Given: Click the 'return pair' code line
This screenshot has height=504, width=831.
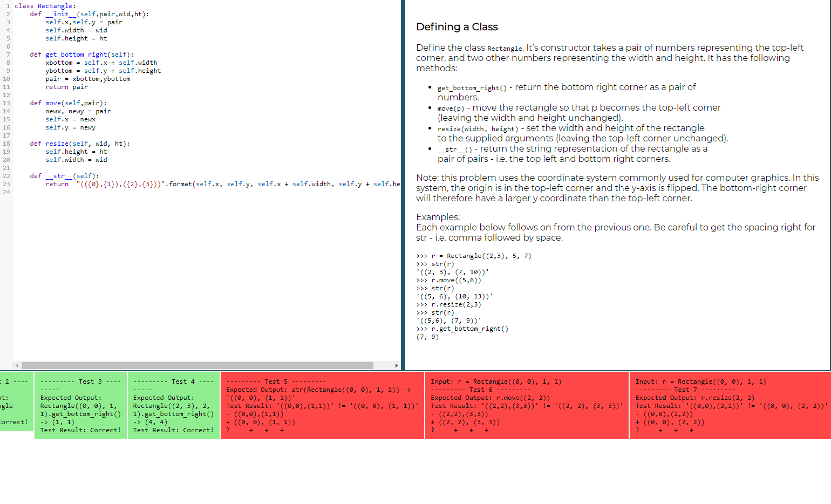Looking at the screenshot, I should (66, 87).
